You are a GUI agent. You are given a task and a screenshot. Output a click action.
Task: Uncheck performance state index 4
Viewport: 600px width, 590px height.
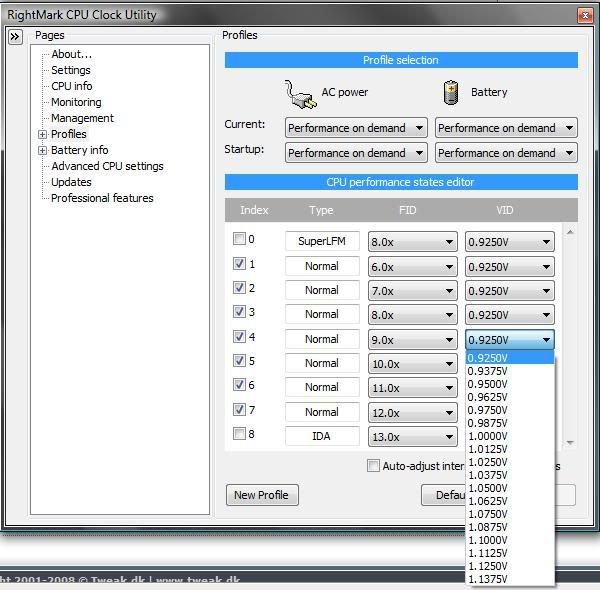point(239,337)
